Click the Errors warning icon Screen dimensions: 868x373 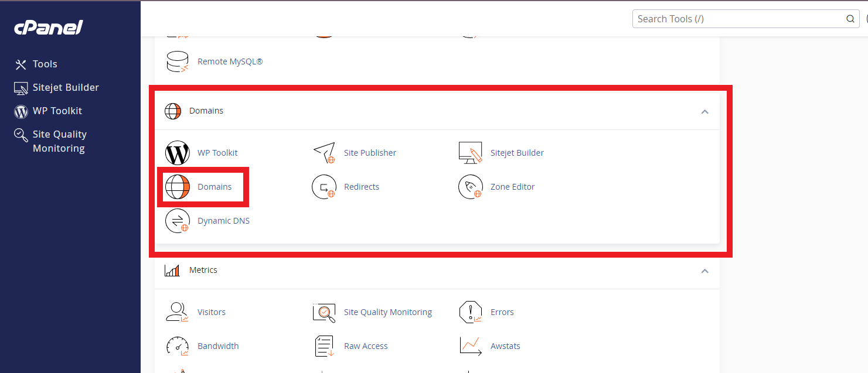(x=471, y=312)
